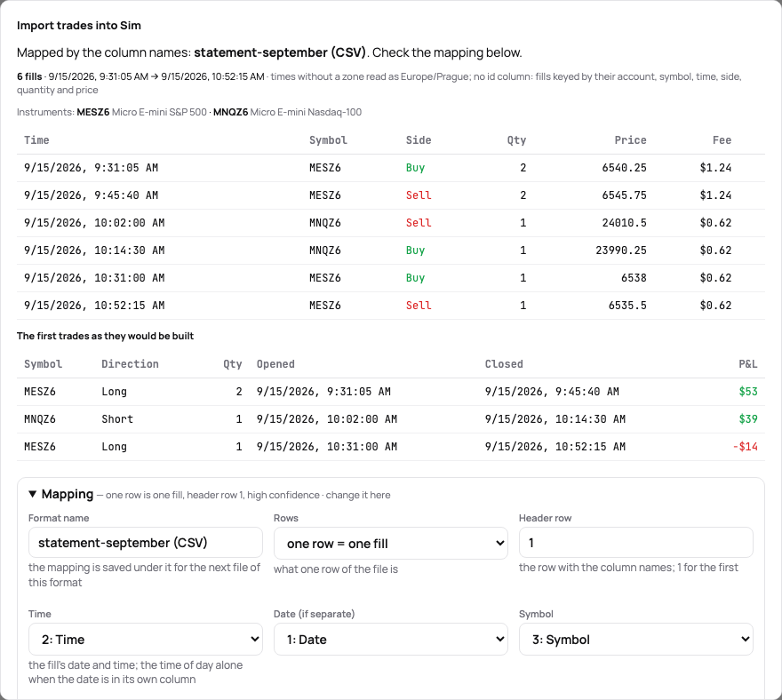This screenshot has width=782, height=700.
Task: Click the Short direction cell for MNQZ6 trade
Action: point(117,419)
